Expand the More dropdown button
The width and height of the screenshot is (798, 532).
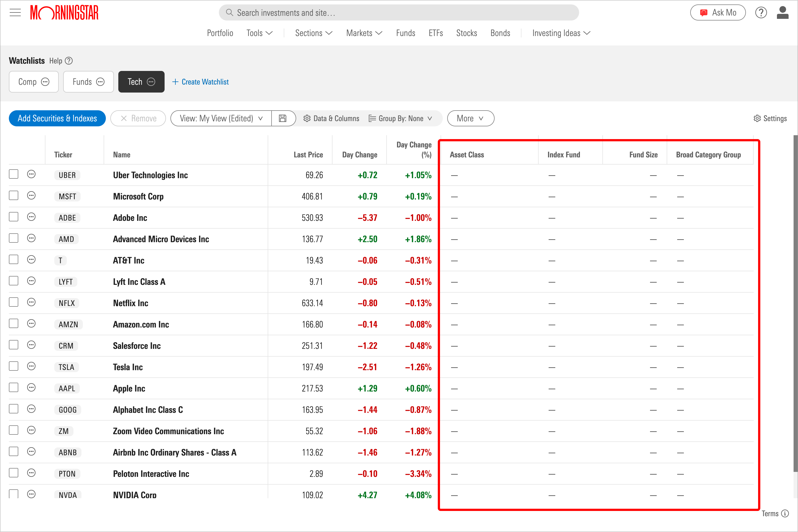470,118
